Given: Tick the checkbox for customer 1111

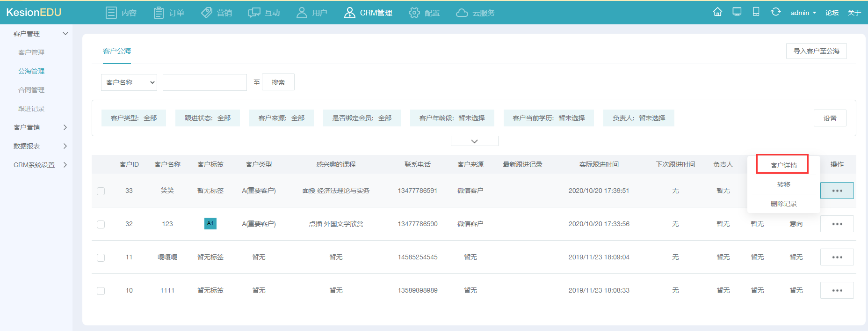Looking at the screenshot, I should (101, 291).
